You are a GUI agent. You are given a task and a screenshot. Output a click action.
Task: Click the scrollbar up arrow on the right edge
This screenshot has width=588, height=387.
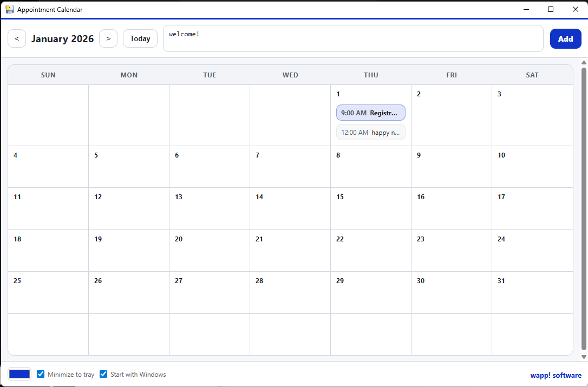pos(583,63)
